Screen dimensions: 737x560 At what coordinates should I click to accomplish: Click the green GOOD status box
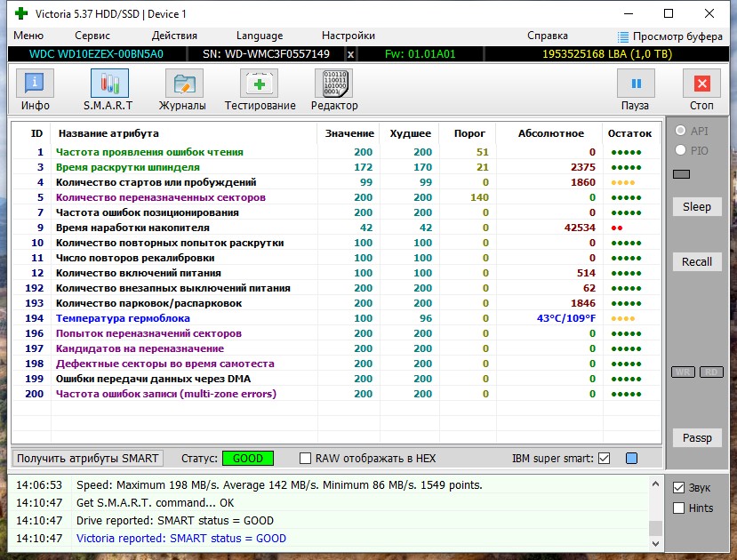(x=248, y=458)
